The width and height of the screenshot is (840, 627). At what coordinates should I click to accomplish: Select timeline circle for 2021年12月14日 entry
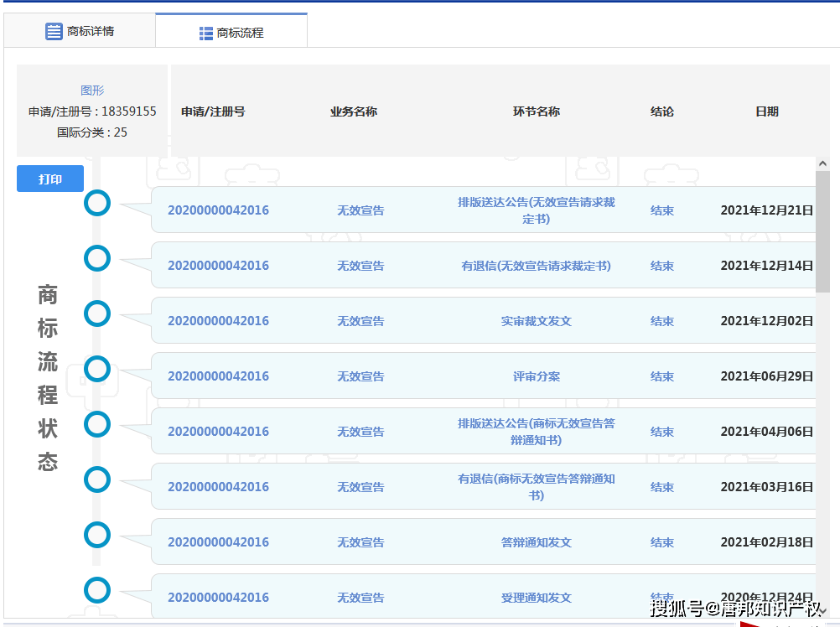[97, 258]
